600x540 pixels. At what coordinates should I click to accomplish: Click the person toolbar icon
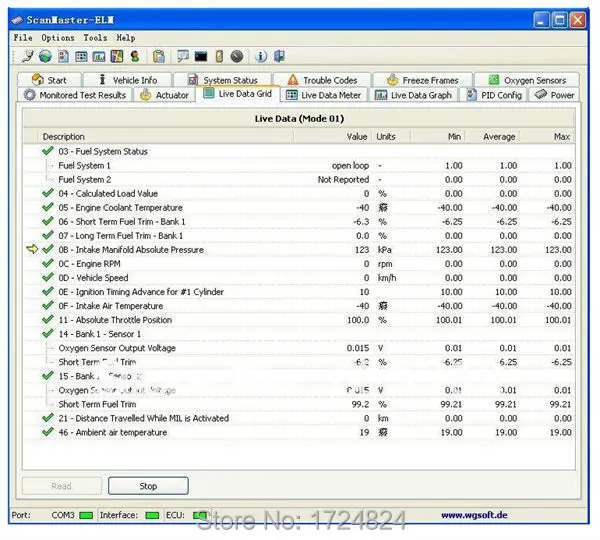point(135,56)
